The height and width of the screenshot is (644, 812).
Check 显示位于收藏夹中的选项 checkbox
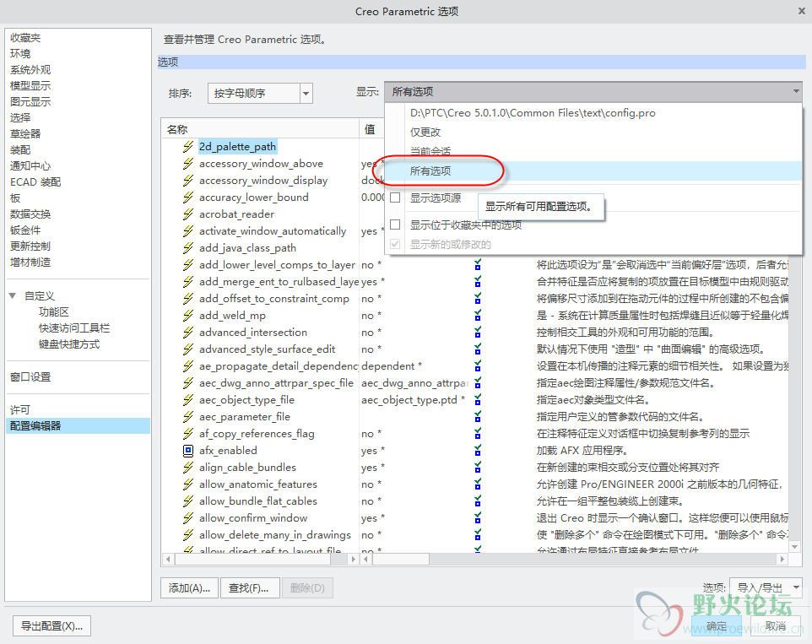click(395, 225)
